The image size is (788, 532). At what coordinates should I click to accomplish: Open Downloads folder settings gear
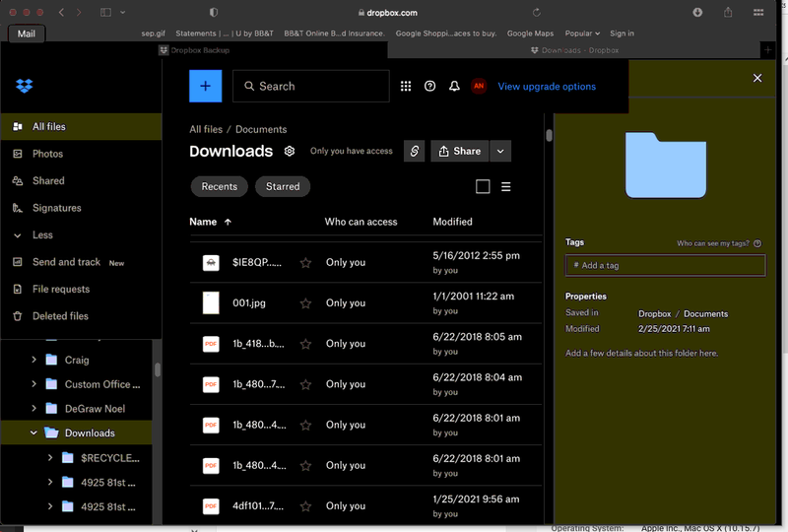coord(290,151)
